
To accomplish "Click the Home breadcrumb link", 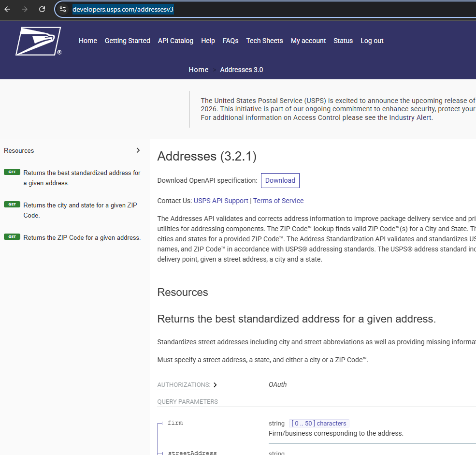I will [x=198, y=70].
